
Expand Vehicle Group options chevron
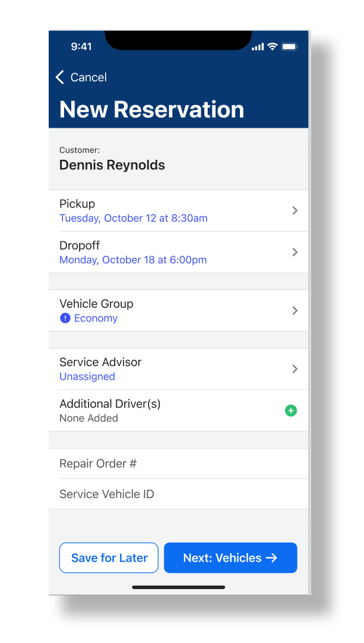click(295, 311)
